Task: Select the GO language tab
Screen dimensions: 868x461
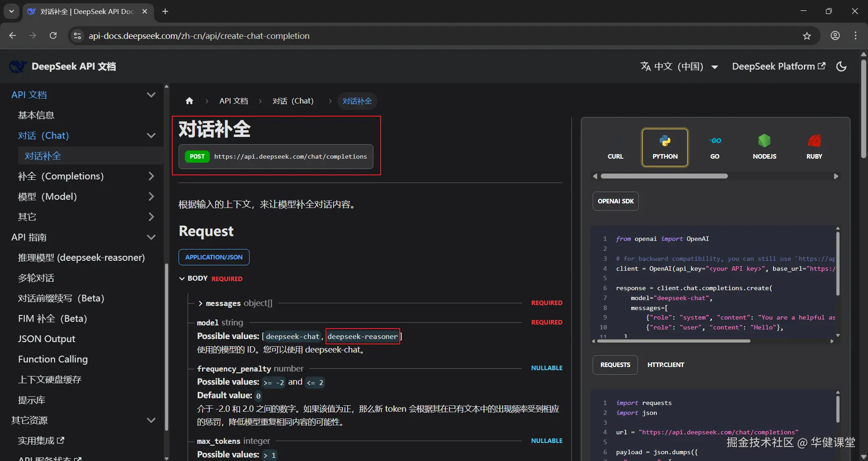Action: [x=715, y=148]
